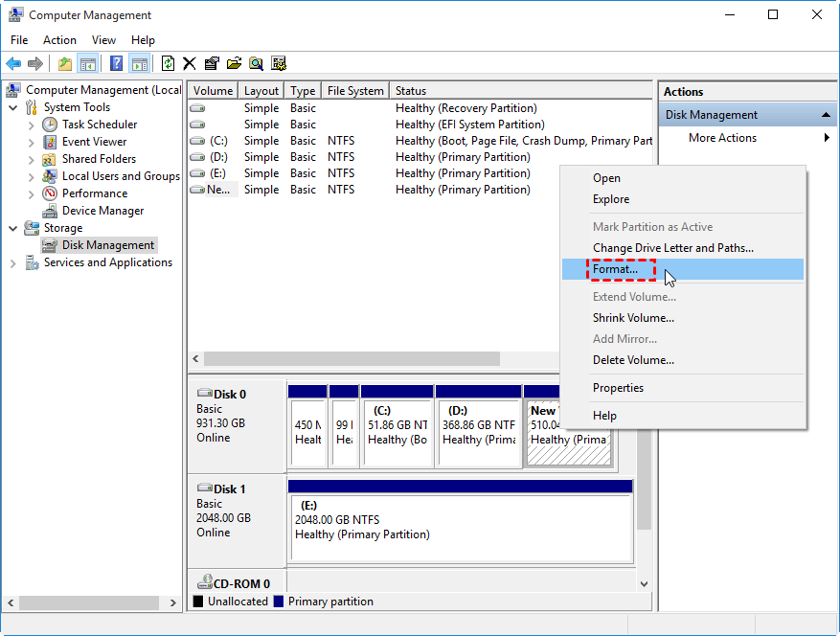
Task: Choose Format... from the context menu
Action: coord(615,270)
